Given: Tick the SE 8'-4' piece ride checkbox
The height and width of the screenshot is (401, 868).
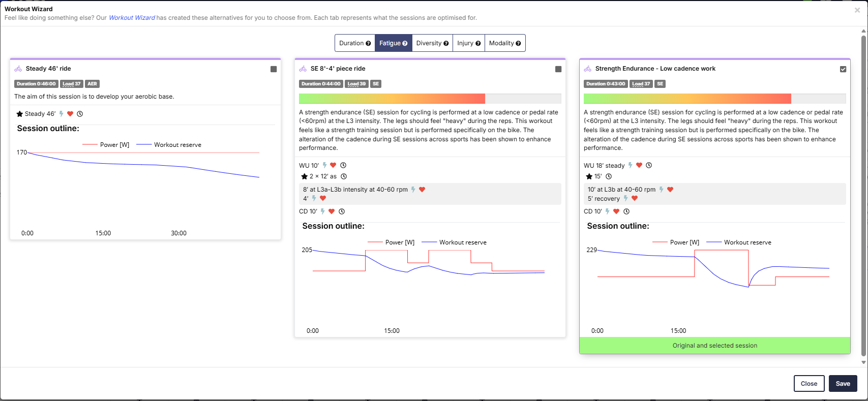Looking at the screenshot, I should pyautogui.click(x=558, y=69).
